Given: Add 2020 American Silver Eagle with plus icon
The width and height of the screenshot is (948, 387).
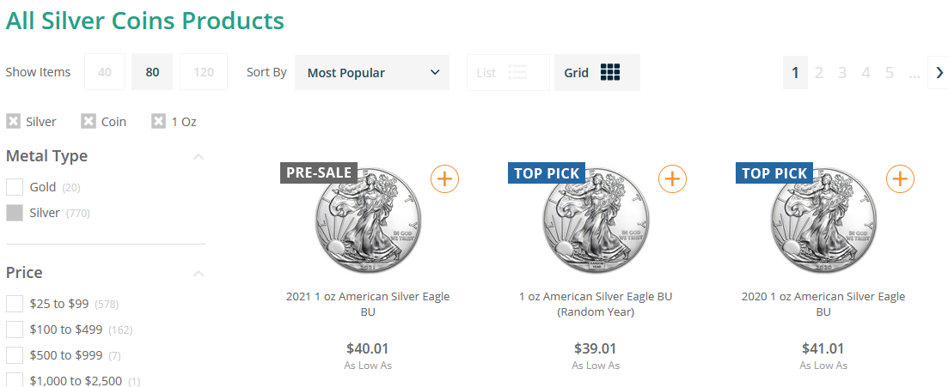Looking at the screenshot, I should [x=900, y=179].
